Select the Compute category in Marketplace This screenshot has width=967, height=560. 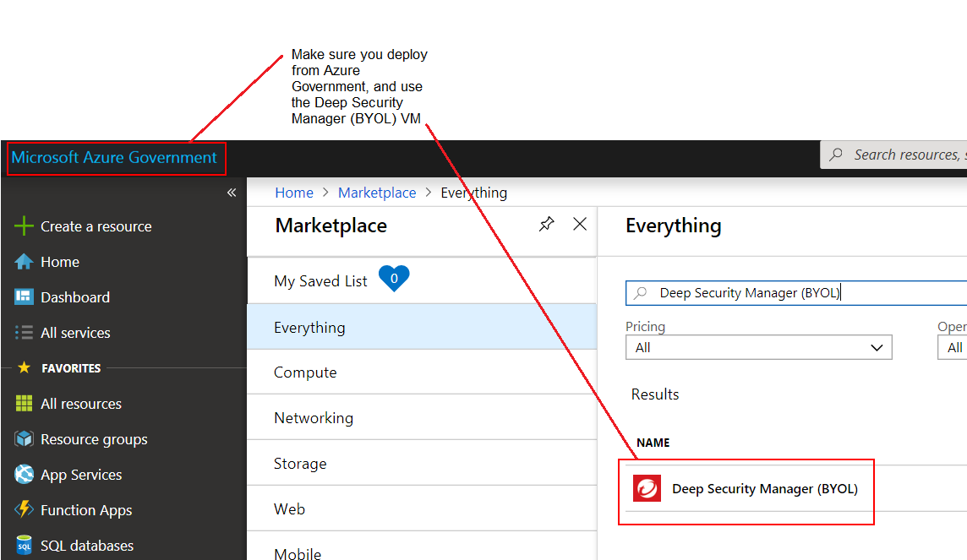click(x=305, y=372)
